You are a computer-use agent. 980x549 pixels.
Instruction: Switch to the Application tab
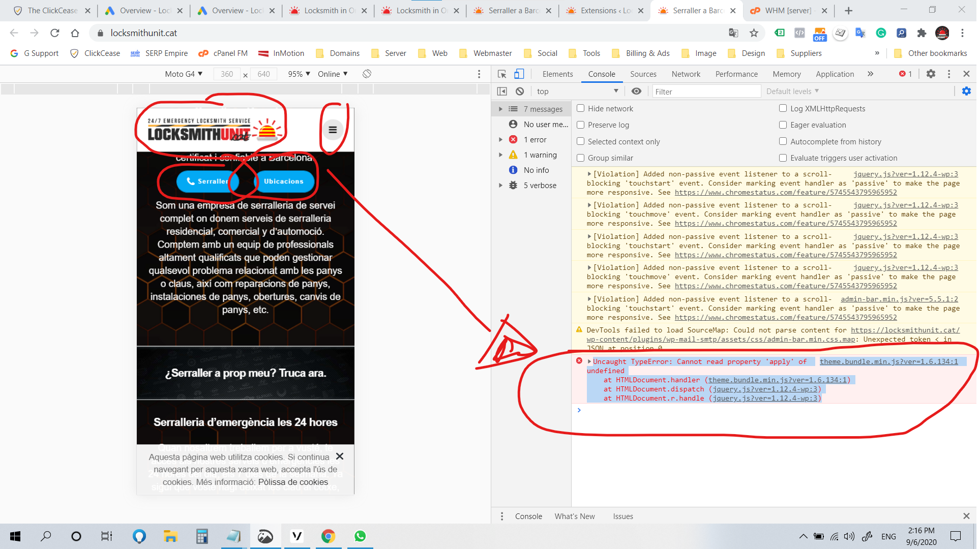[x=835, y=74]
